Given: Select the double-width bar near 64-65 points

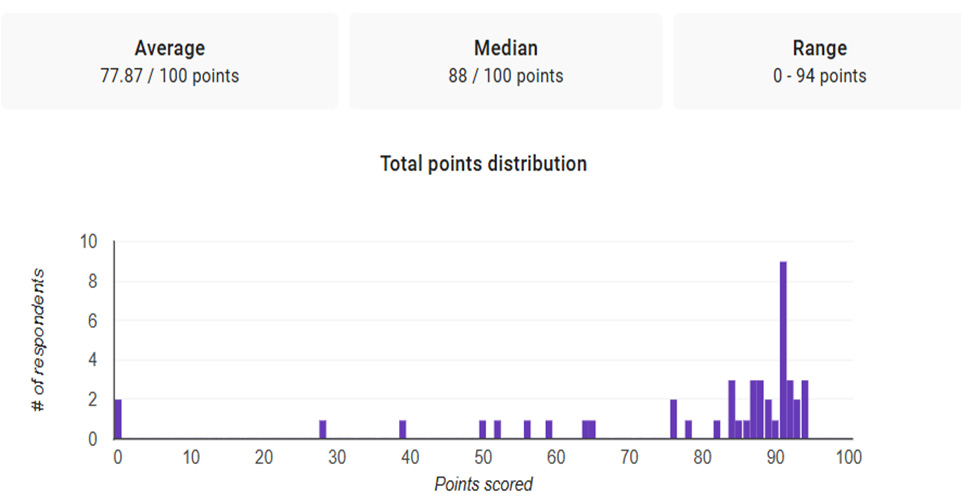Looking at the screenshot, I should pyautogui.click(x=589, y=429).
